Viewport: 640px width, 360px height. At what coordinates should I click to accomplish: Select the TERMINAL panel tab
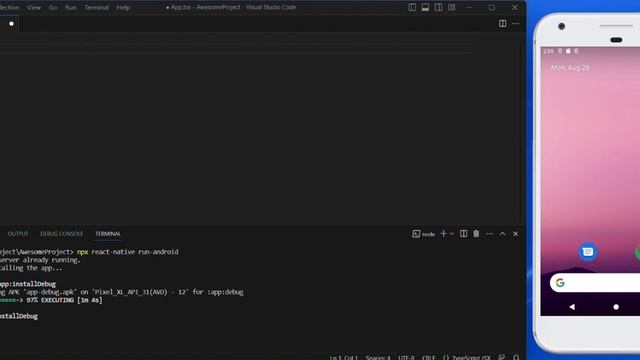point(108,234)
